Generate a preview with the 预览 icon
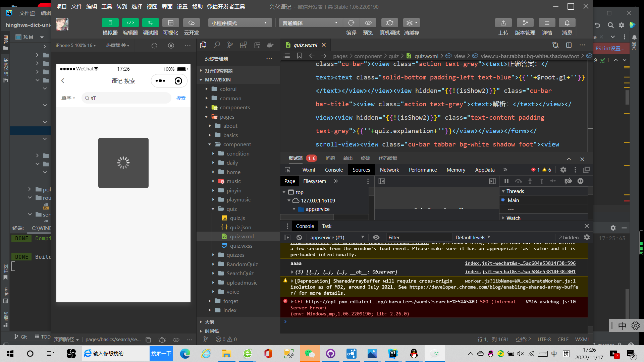The height and width of the screenshot is (362, 644). [368, 22]
